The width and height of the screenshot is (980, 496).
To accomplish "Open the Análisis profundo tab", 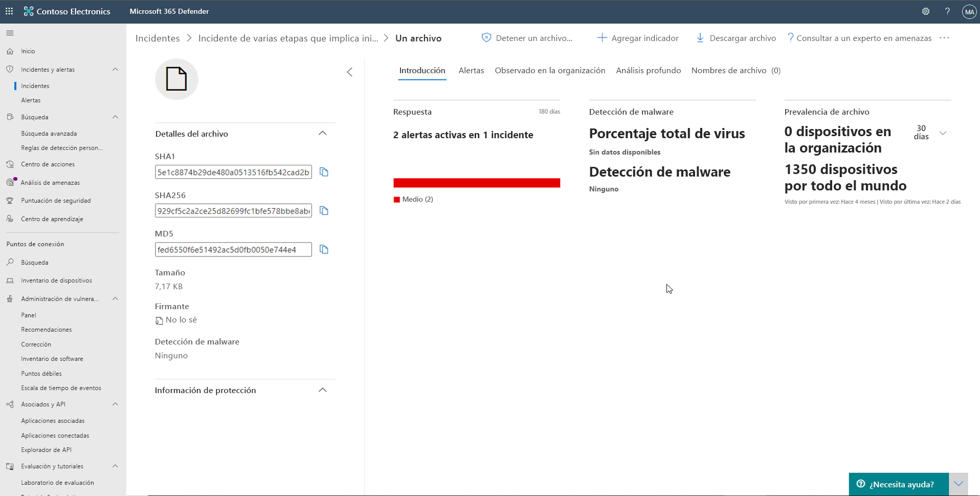I will [649, 71].
